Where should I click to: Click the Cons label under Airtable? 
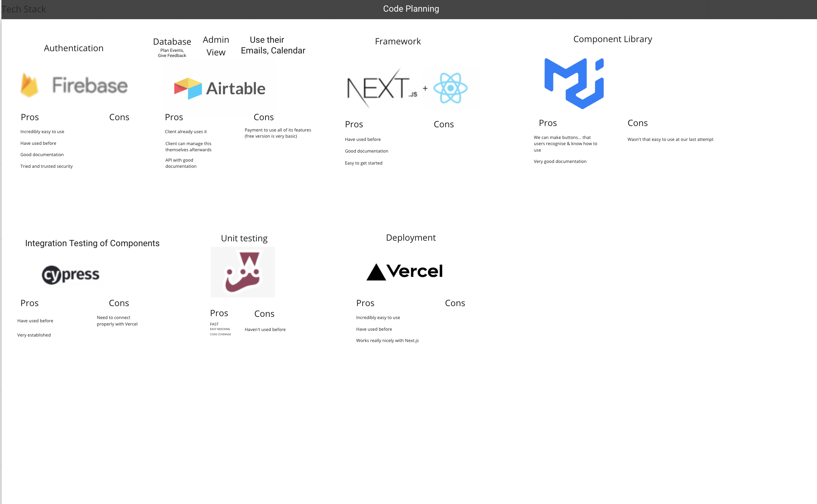pyautogui.click(x=264, y=117)
